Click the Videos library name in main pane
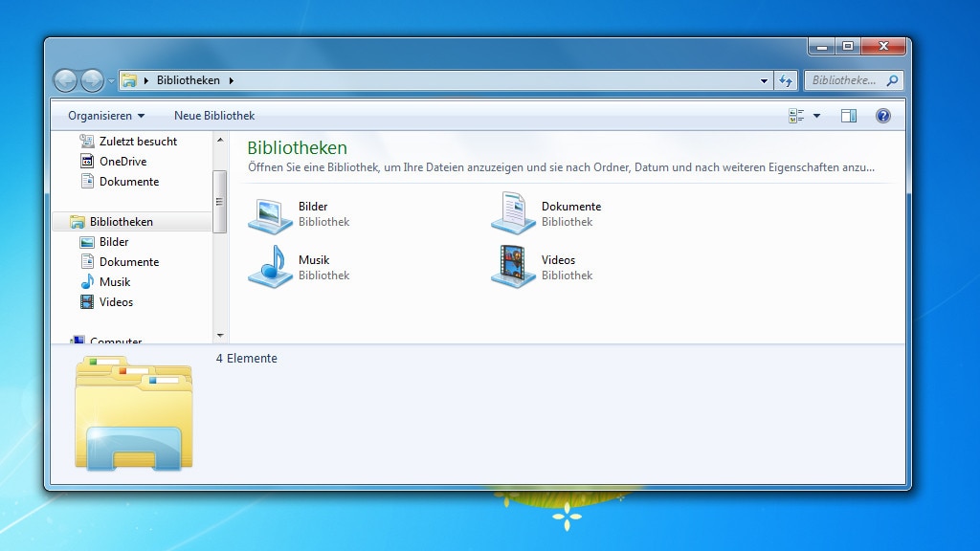 tap(558, 260)
